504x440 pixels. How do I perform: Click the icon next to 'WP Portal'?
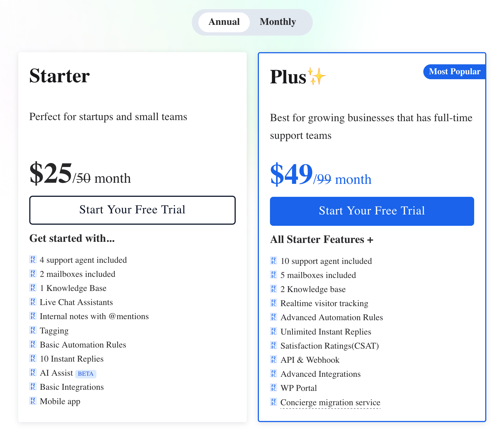[274, 387]
